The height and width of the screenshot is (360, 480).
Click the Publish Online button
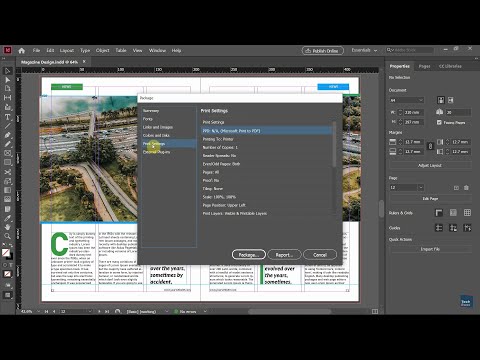click(323, 51)
